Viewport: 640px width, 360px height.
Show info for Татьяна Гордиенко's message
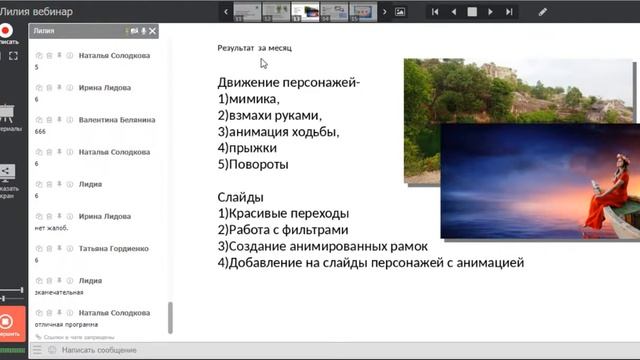tap(70, 249)
